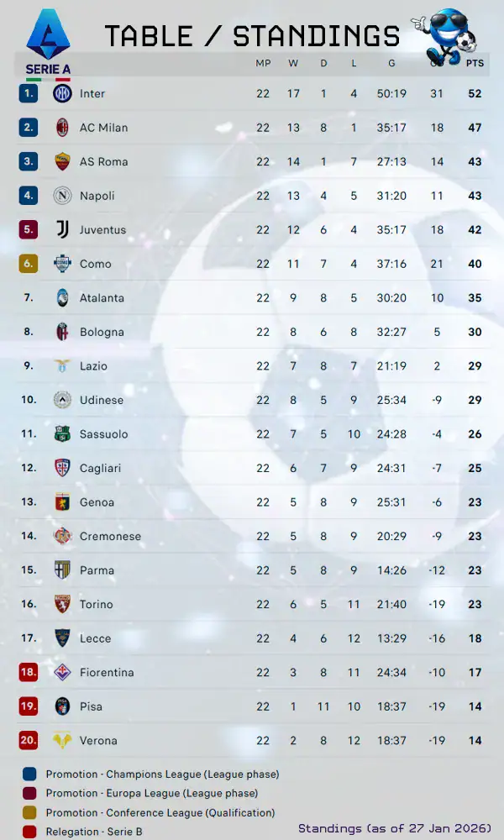Click the Bologna team name
Image resolution: width=504 pixels, height=840 pixels.
coord(102,332)
